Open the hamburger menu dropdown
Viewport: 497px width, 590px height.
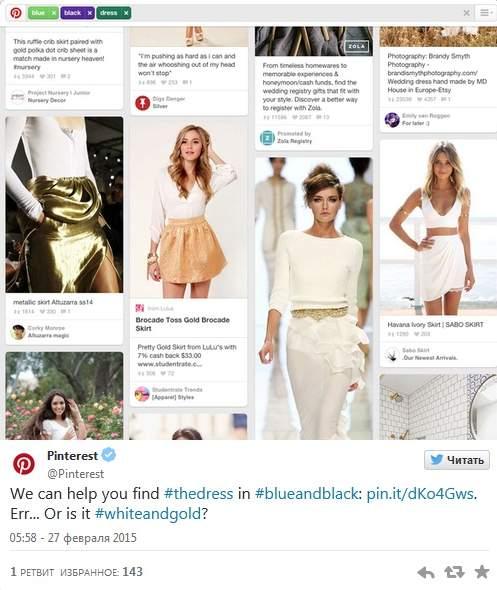pos(486,13)
